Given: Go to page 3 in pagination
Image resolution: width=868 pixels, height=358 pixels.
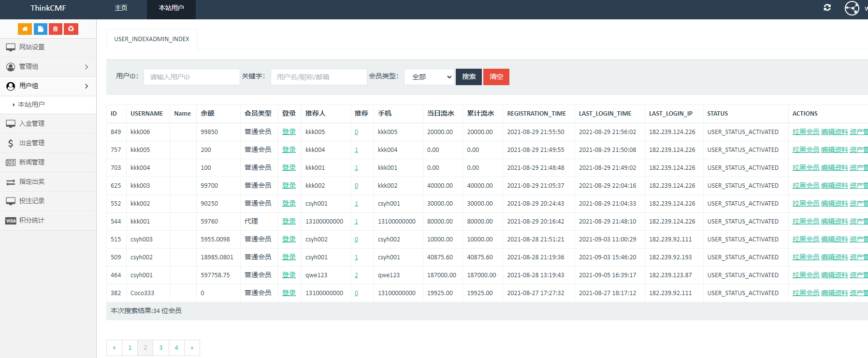Looking at the screenshot, I should tap(161, 348).
